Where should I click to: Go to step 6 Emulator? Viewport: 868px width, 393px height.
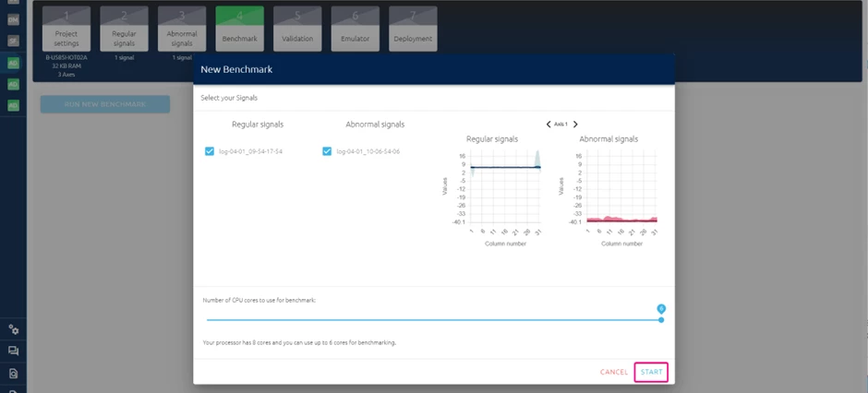click(x=355, y=29)
